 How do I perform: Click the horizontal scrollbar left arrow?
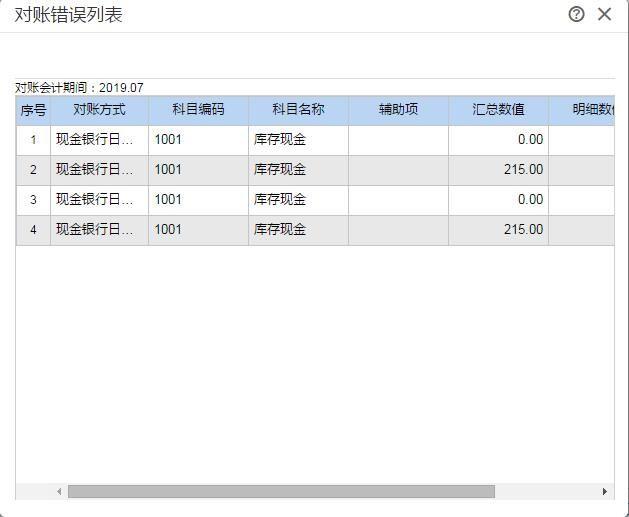[x=59, y=491]
